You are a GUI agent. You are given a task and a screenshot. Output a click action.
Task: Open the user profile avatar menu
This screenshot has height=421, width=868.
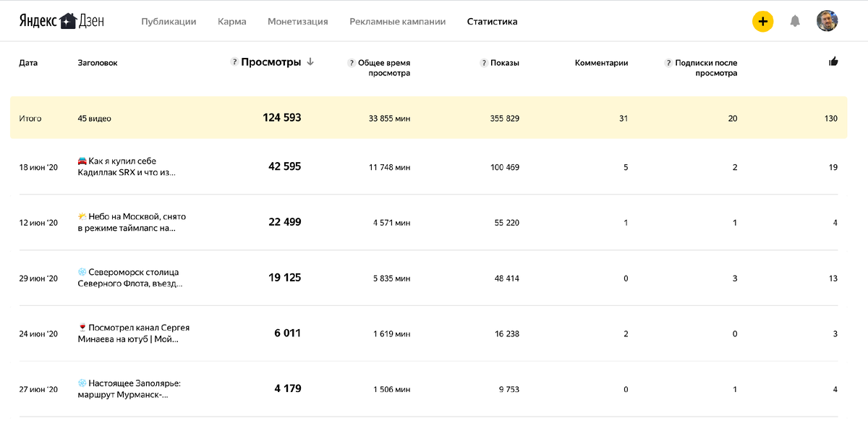pyautogui.click(x=827, y=22)
